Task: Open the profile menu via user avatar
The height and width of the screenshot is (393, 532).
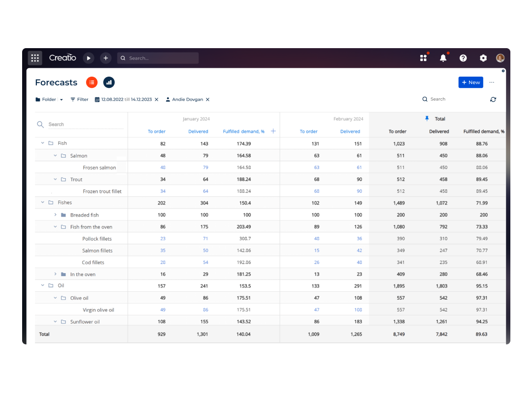Action: pos(500,57)
